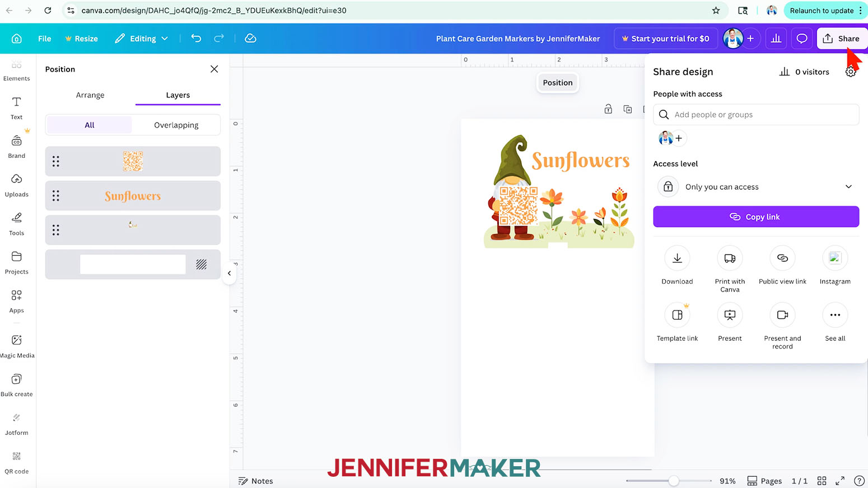Choose Public view link
Screen dimensions: 868x488
tap(782, 265)
